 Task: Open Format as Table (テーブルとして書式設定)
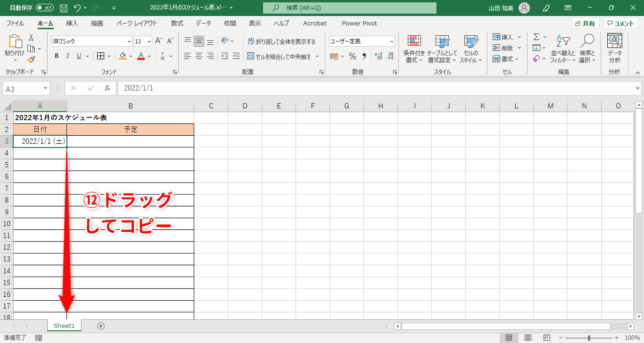(442, 49)
